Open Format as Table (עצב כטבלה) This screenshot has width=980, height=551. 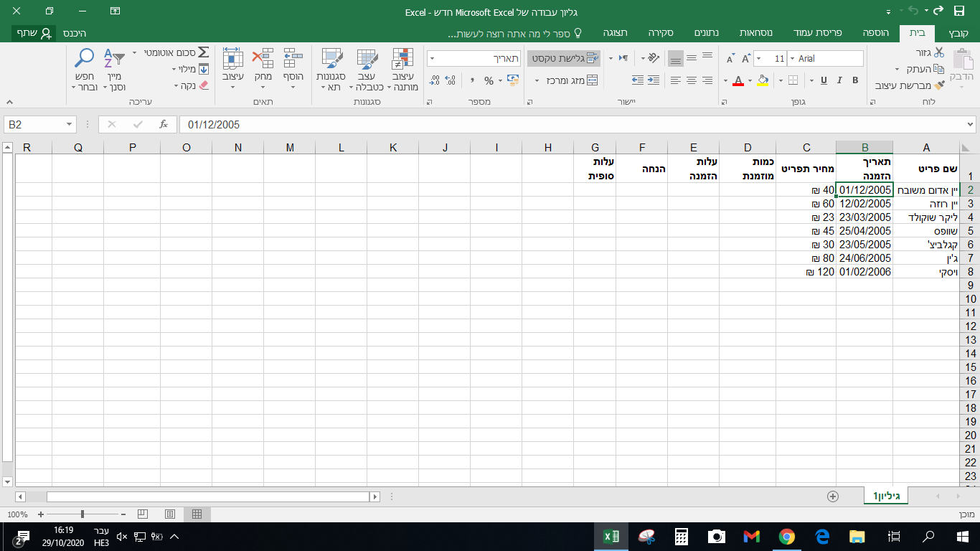367,70
